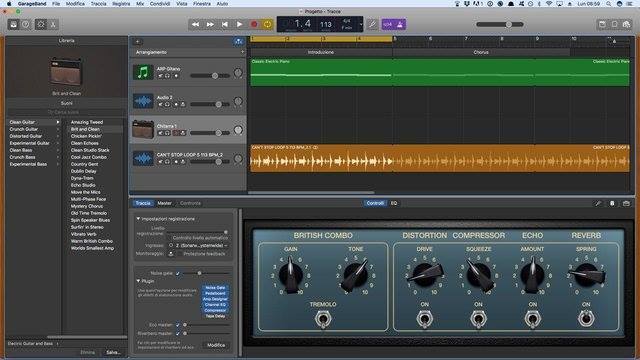This screenshot has height=360, width=640.
Task: Click the Audio 2 pan knob
Action: [238, 102]
